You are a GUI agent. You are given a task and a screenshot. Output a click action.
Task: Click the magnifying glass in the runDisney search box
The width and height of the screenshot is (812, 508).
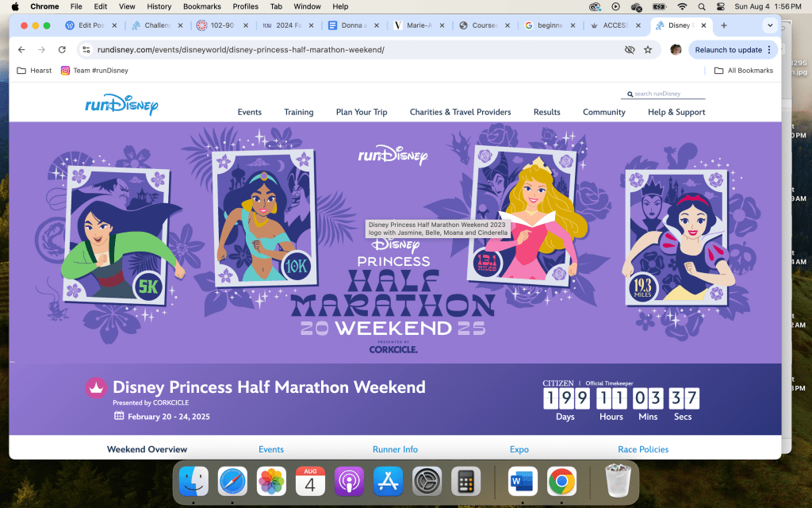pos(631,94)
